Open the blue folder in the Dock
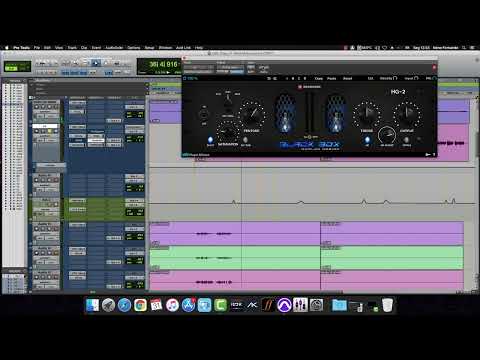Image resolution: width=480 pixels, height=360 pixels. coord(339,305)
